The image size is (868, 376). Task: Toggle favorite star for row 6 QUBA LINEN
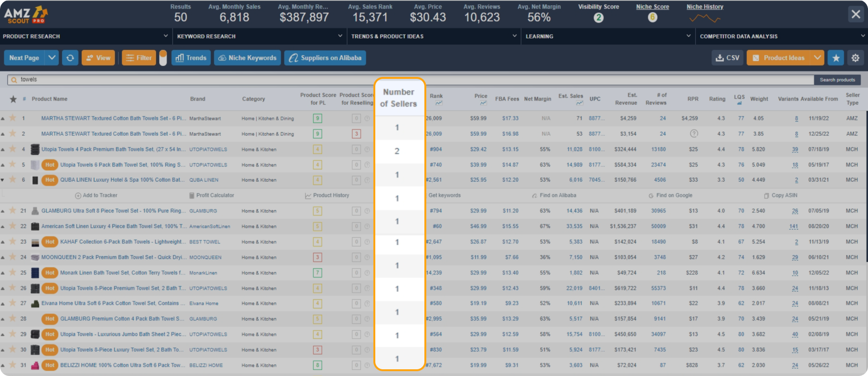pyautogui.click(x=13, y=180)
